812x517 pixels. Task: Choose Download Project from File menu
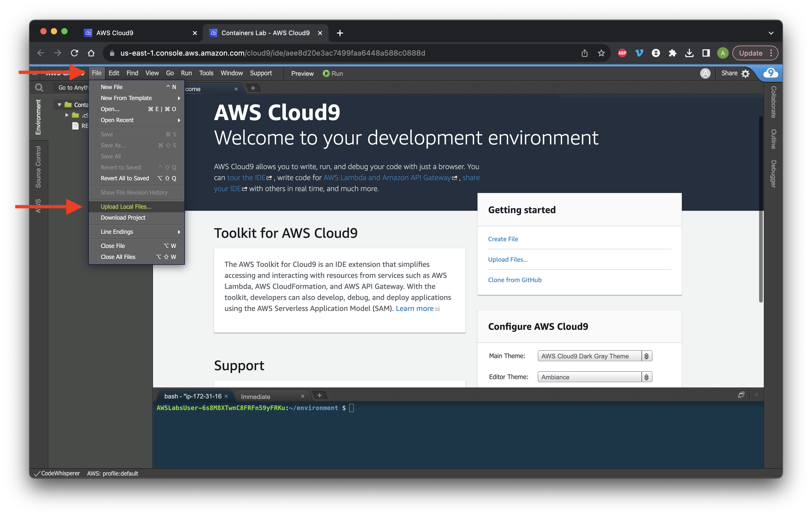(136, 217)
